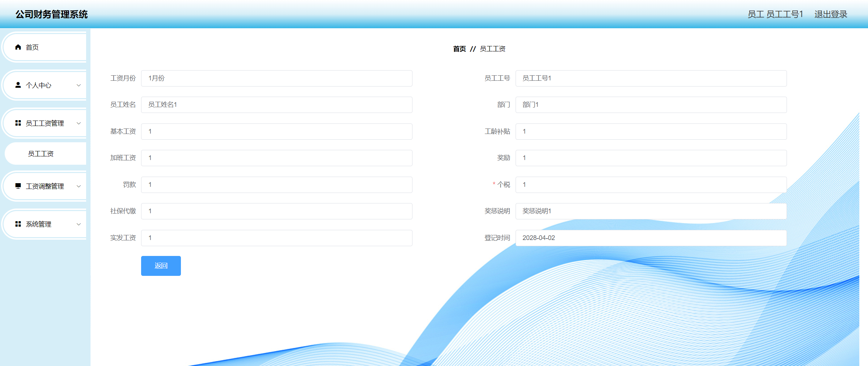Expand the 个人中心 chevron arrow
This screenshot has width=868, height=366.
pos(79,85)
